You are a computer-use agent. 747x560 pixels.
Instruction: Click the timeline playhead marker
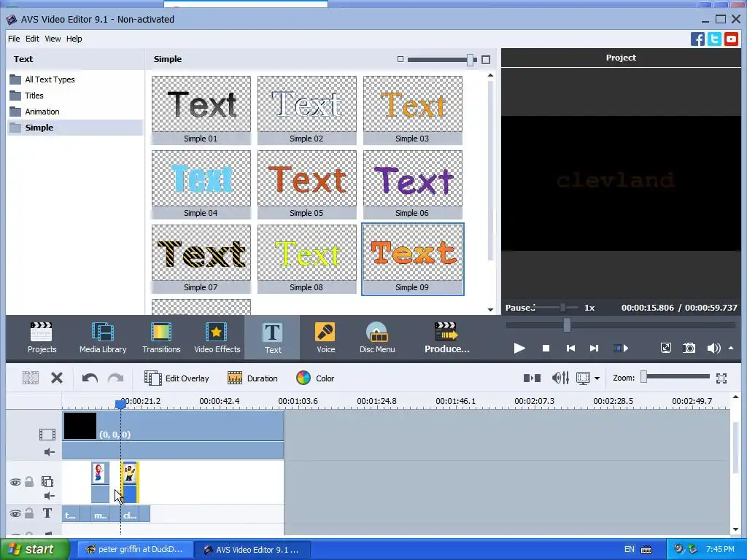tap(120, 404)
